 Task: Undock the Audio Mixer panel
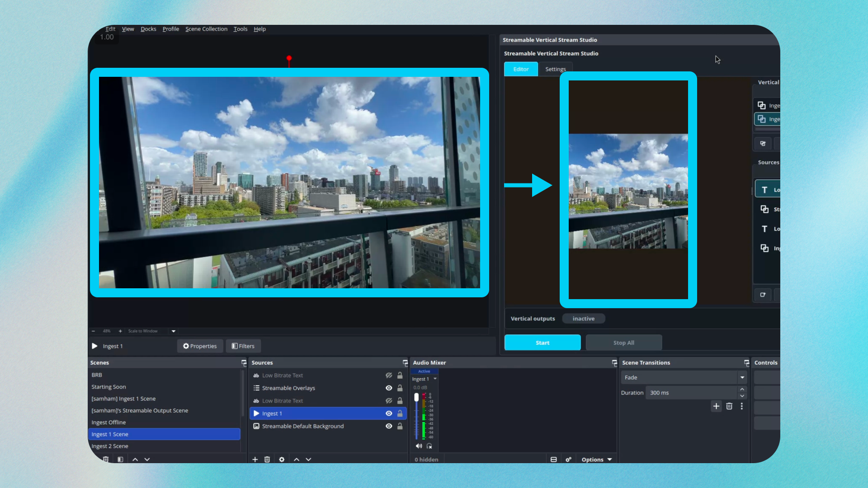[614, 363]
